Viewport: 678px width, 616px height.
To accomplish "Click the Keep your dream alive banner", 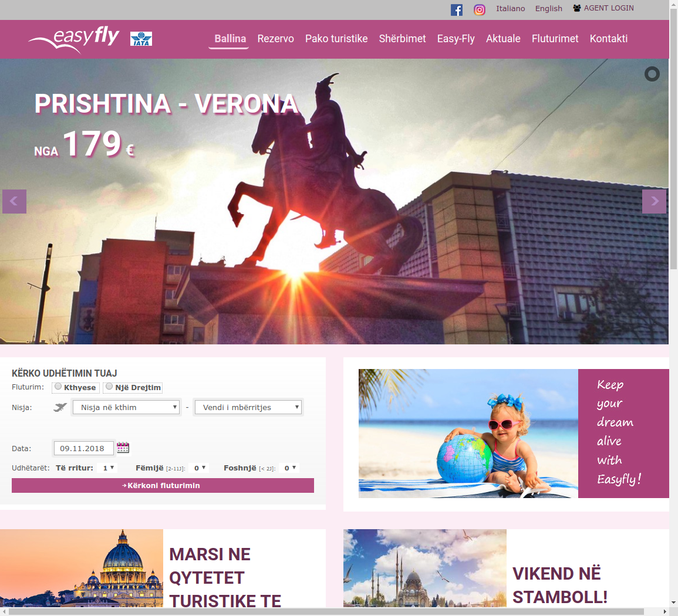I will pyautogui.click(x=514, y=433).
